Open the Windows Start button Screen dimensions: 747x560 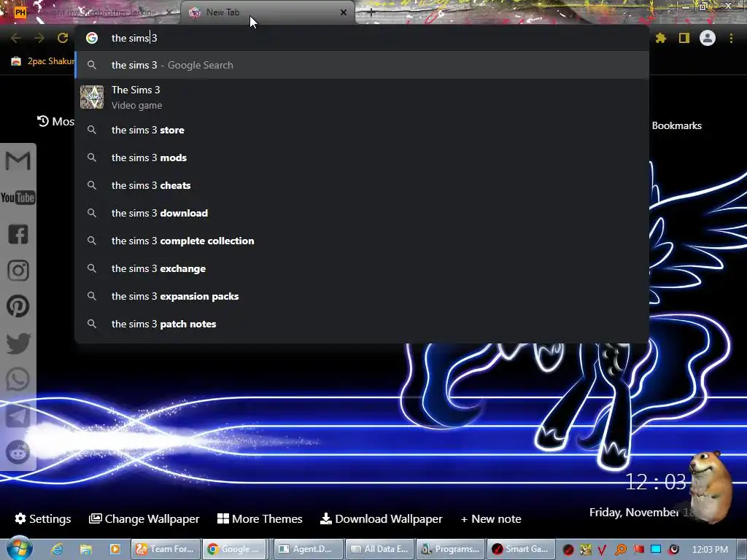coord(19,548)
